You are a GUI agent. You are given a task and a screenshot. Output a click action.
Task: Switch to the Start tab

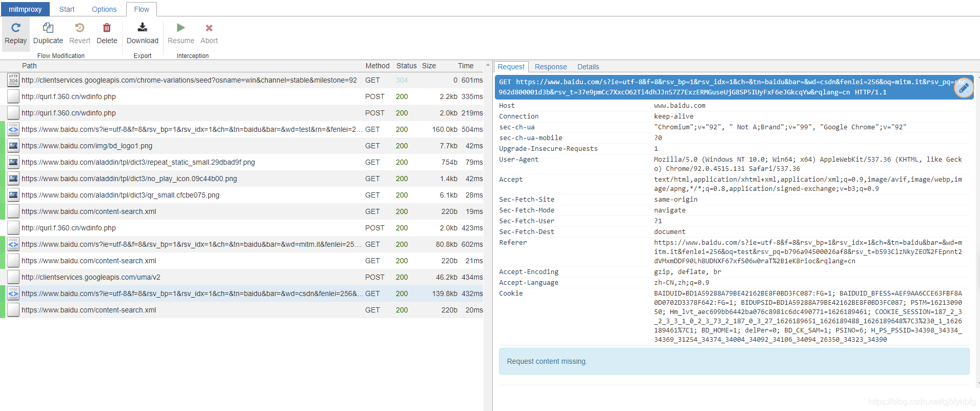point(67,9)
